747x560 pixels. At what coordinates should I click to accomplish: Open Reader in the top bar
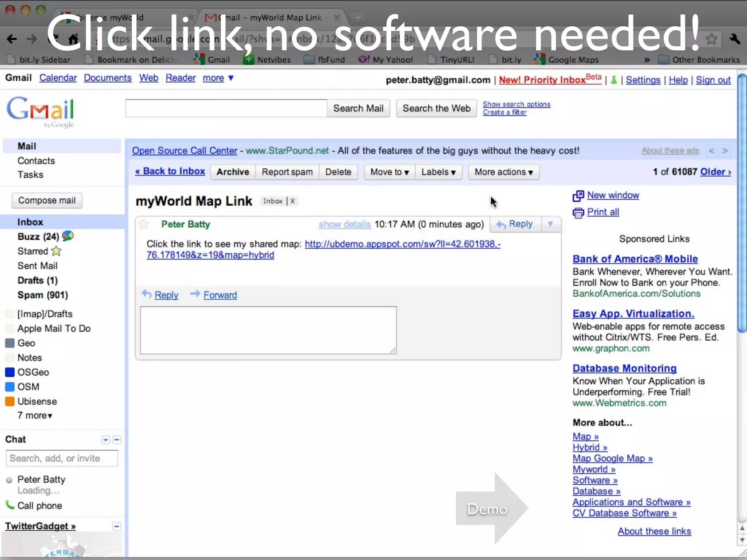click(x=181, y=78)
